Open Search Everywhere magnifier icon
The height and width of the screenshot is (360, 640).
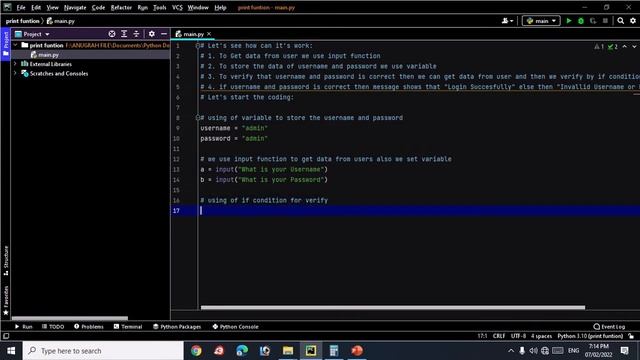coord(620,21)
